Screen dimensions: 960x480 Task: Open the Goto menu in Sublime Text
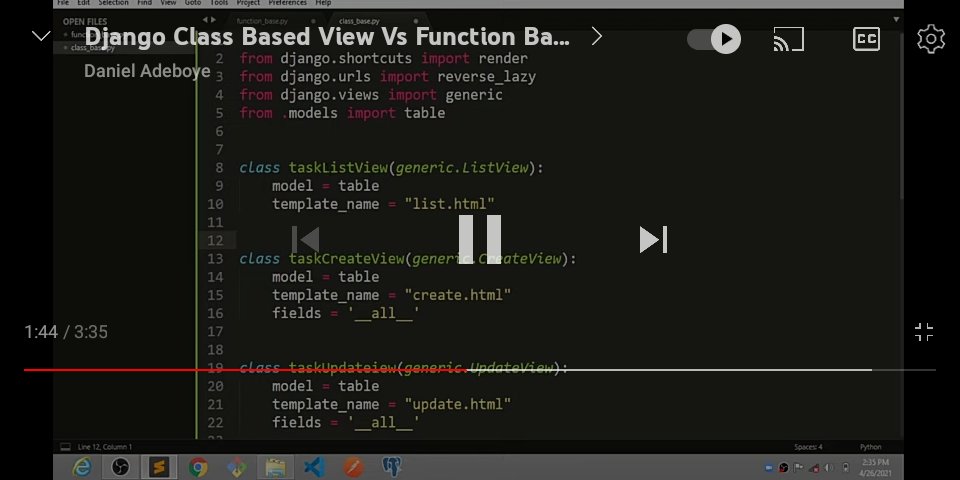[193, 3]
